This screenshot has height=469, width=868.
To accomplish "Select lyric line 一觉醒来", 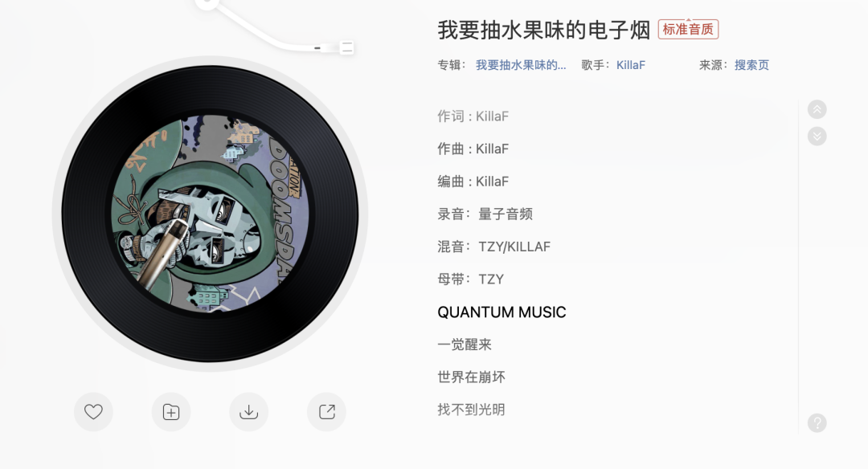I will click(465, 345).
